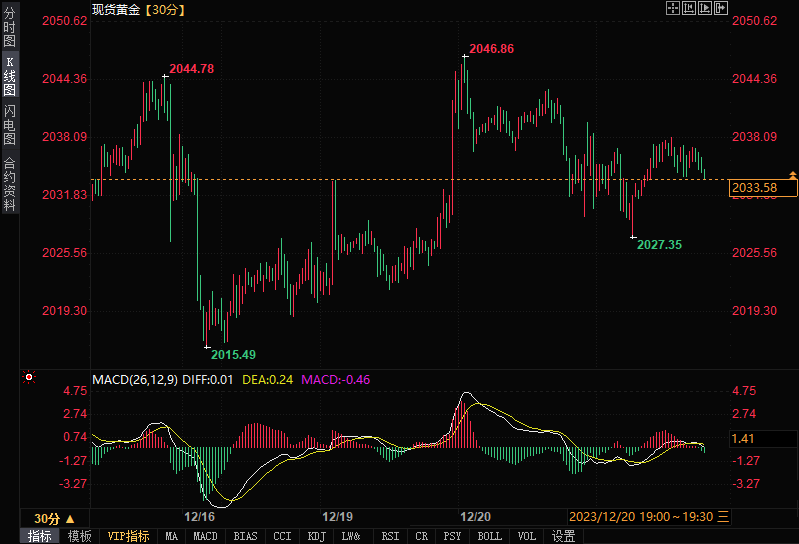Open the 闪电图 side tab
This screenshot has height=544, width=799.
pos(9,124)
